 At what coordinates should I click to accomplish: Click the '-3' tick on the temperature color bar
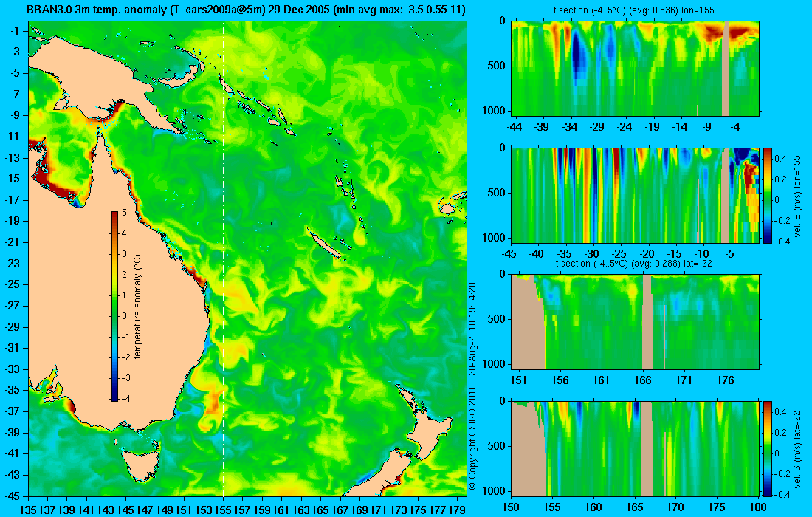125,377
